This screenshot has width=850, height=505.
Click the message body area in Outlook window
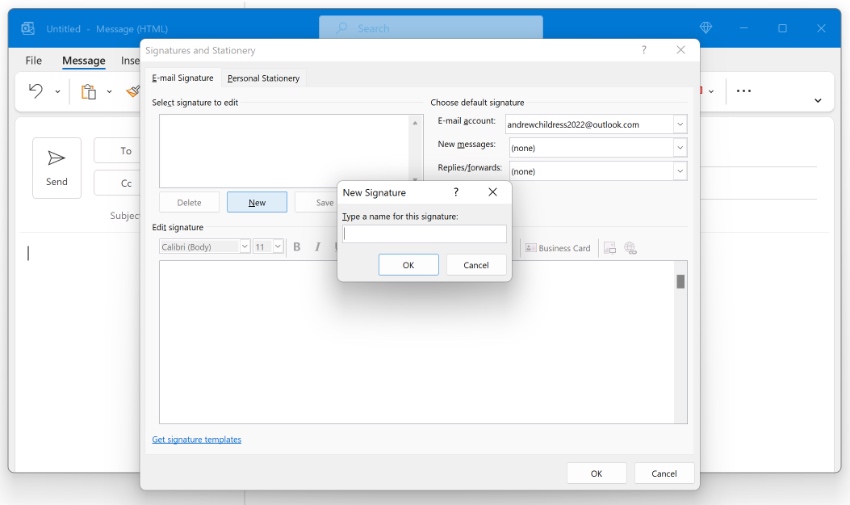[76, 352]
